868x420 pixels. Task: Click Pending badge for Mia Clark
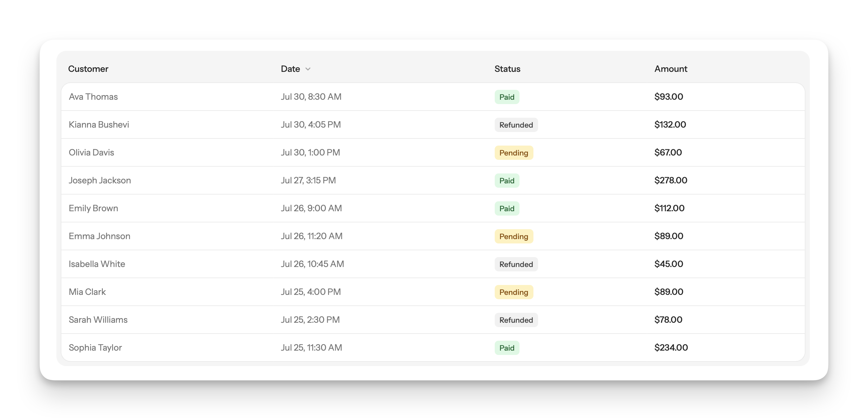coord(514,292)
